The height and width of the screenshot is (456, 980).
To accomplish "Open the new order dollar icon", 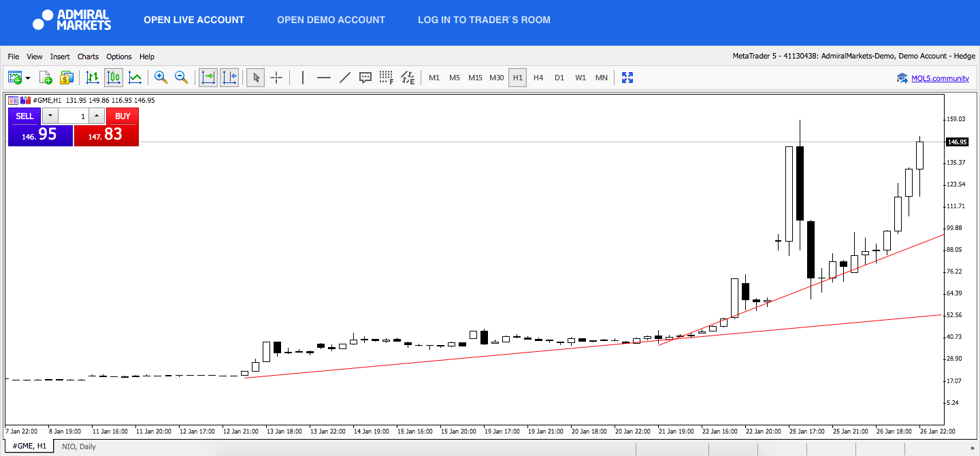I will [66, 78].
